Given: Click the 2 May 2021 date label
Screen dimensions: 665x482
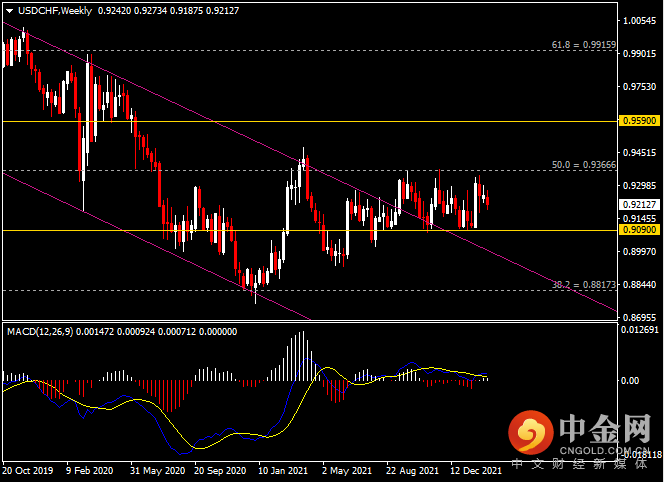Looking at the screenshot, I should pyautogui.click(x=347, y=471).
